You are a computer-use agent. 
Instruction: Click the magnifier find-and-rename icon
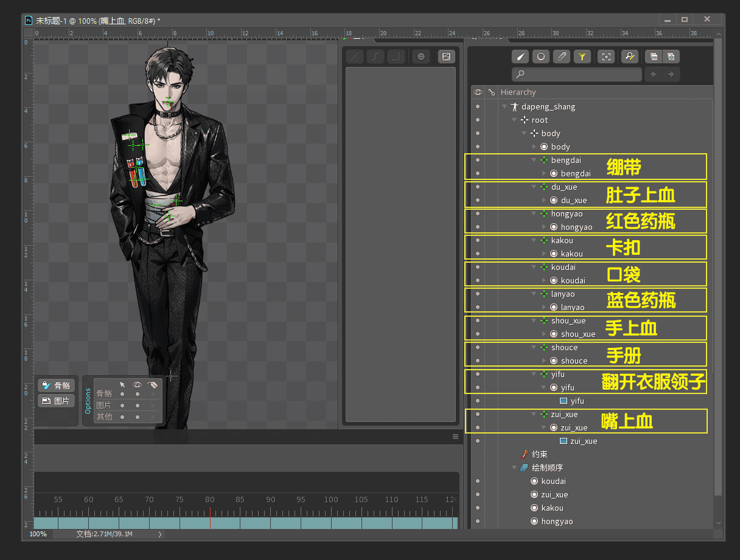click(630, 57)
